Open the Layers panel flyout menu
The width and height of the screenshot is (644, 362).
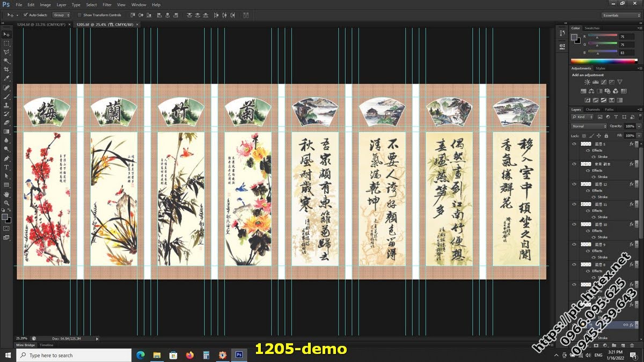click(x=640, y=109)
